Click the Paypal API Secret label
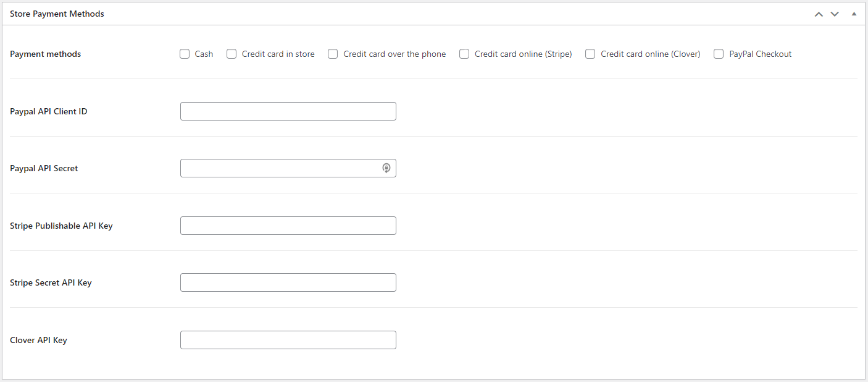The image size is (868, 382). [x=44, y=168]
